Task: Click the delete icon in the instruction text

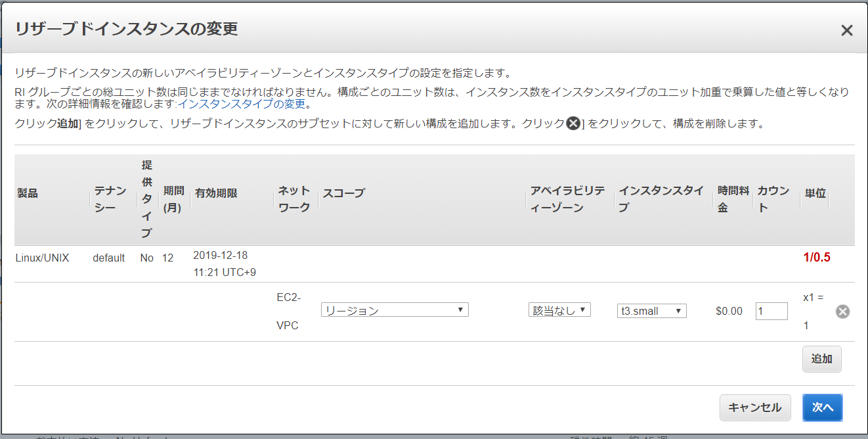Action: (573, 124)
